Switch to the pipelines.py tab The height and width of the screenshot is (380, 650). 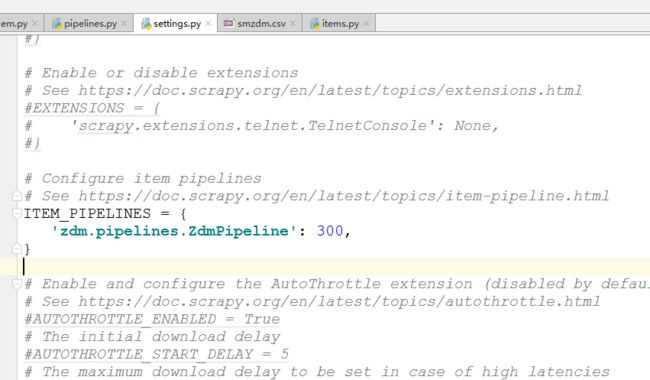pyautogui.click(x=90, y=24)
